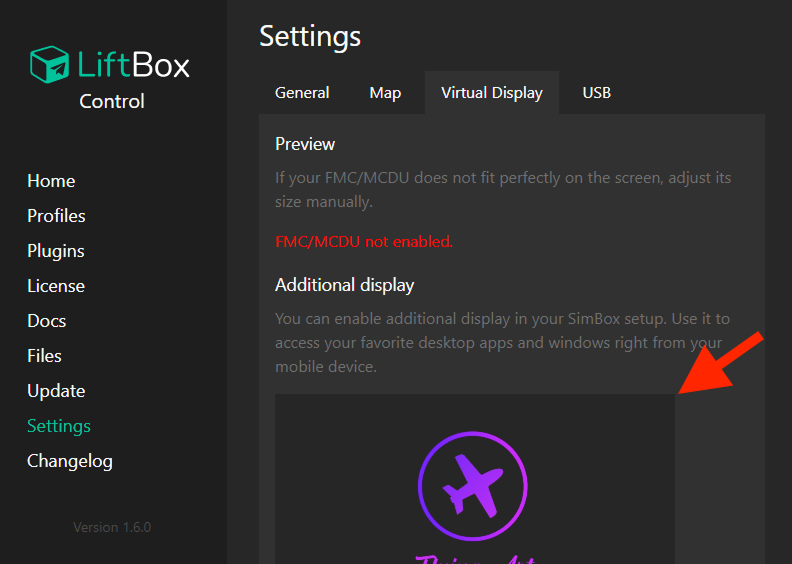Click the LiftBox cube logo icon

click(x=50, y=65)
